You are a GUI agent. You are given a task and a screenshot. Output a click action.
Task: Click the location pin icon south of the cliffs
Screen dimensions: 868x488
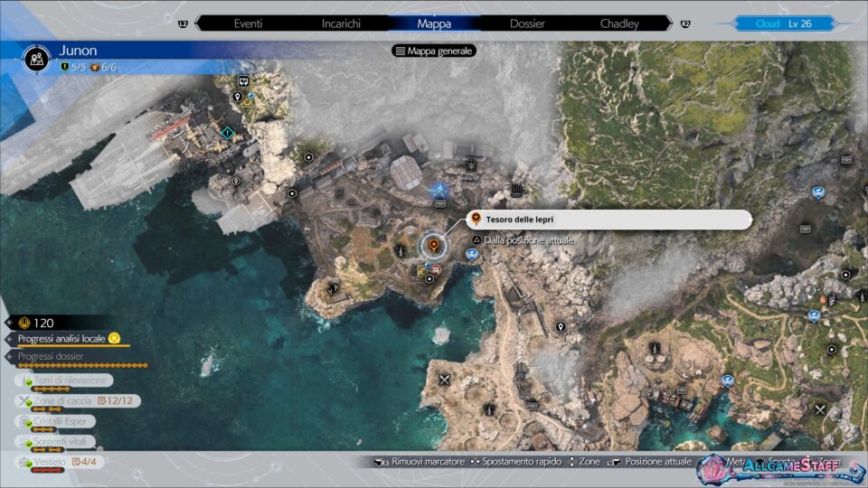pyautogui.click(x=561, y=327)
